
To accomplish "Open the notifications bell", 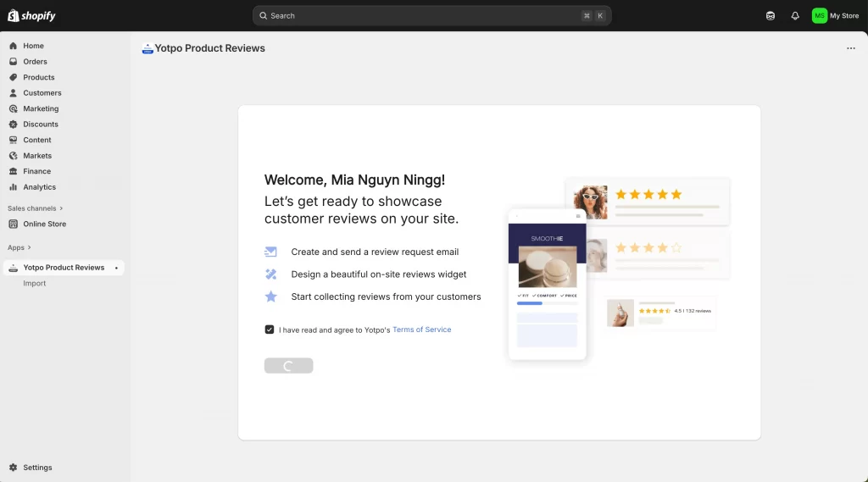I will click(795, 15).
